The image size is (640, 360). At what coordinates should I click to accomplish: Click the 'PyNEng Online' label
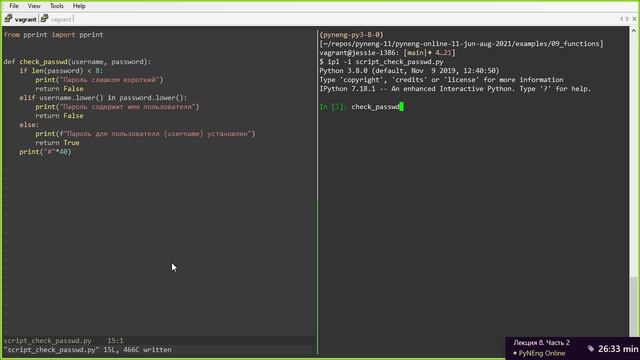click(542, 353)
